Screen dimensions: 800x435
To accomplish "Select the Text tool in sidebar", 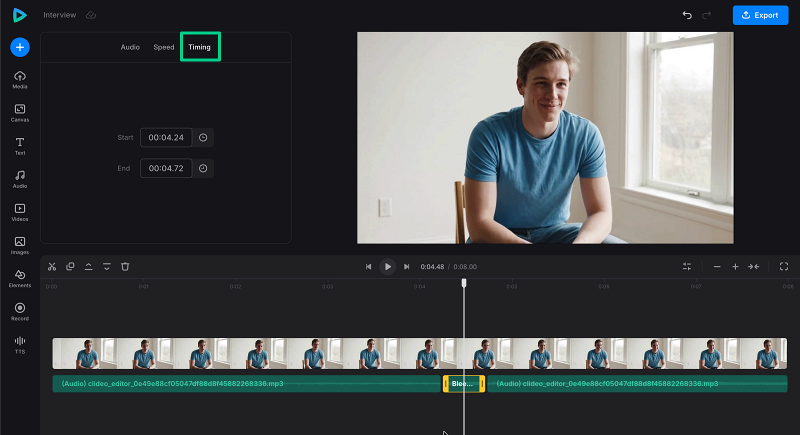I will (x=20, y=146).
